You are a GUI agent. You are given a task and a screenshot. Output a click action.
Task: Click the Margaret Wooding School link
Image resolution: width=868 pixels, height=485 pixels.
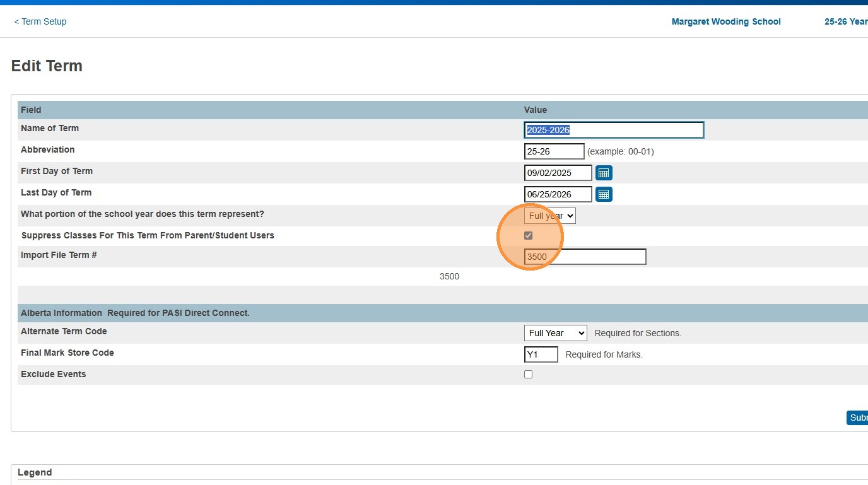click(726, 21)
